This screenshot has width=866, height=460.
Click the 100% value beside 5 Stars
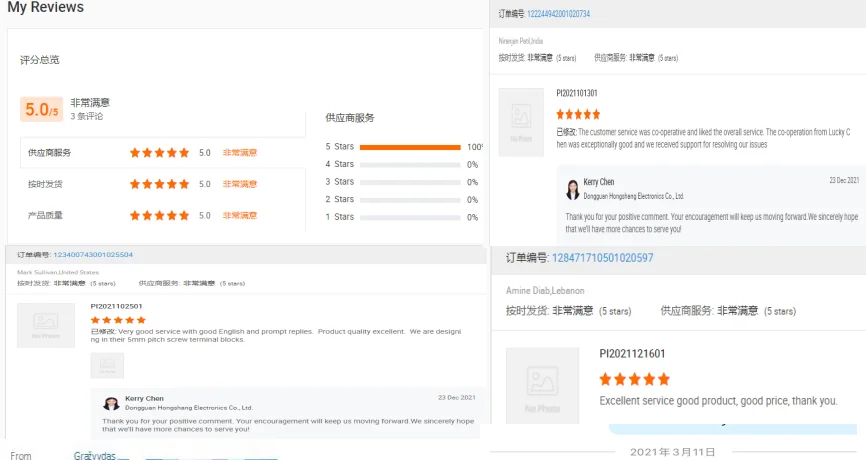[475, 147]
